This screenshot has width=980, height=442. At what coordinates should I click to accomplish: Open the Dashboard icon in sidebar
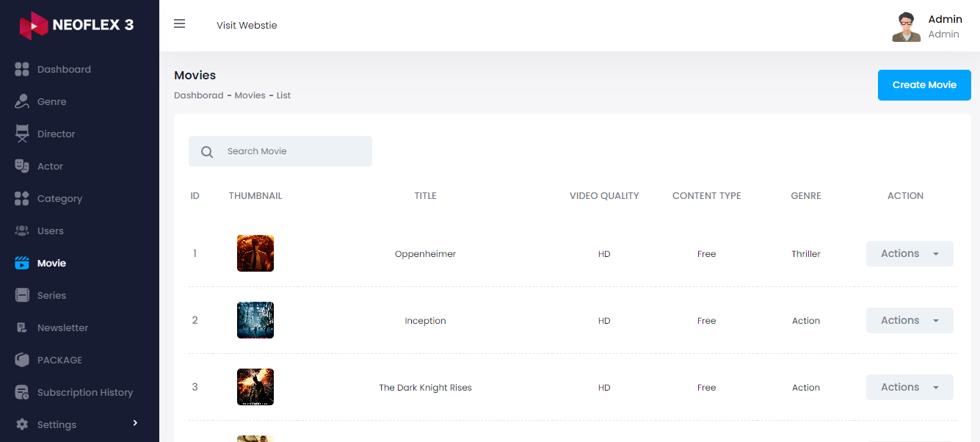coord(23,69)
